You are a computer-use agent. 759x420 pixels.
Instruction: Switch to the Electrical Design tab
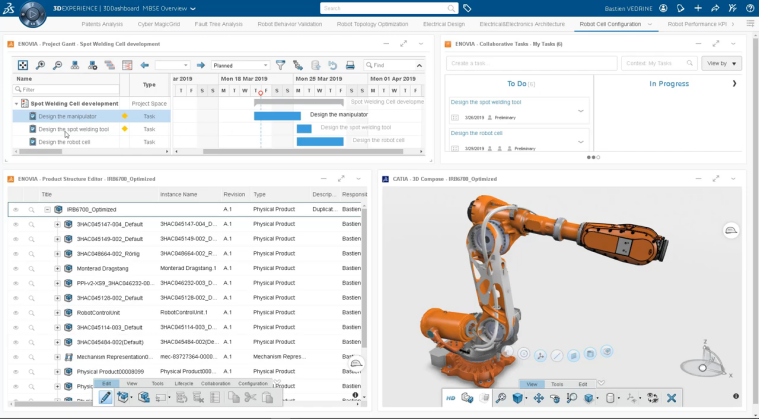pyautogui.click(x=444, y=24)
